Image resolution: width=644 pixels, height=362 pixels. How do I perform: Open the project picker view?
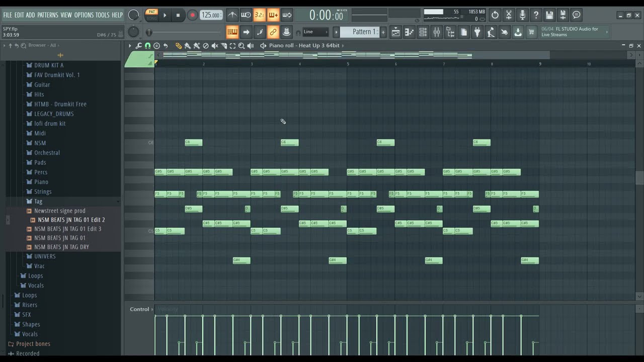click(x=464, y=32)
